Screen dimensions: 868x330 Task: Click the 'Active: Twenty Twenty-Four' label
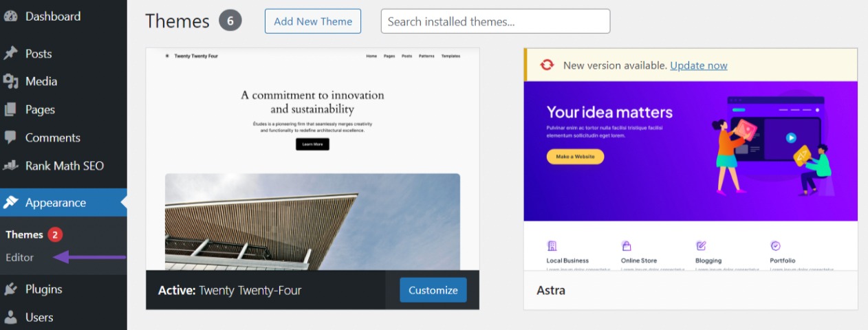click(230, 290)
